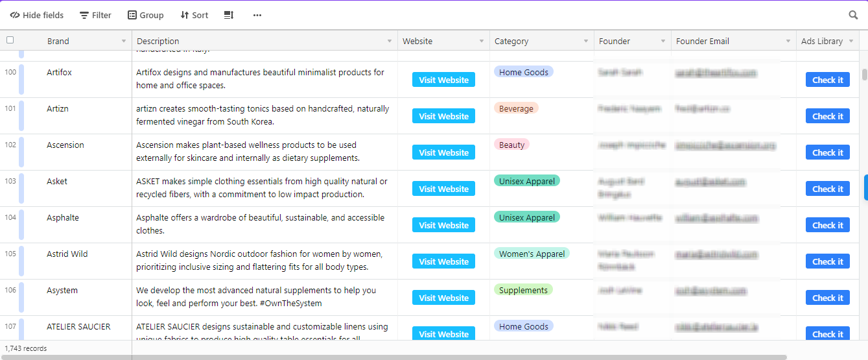868x360 pixels.
Task: Visit Website for Artifox
Action: pos(443,80)
